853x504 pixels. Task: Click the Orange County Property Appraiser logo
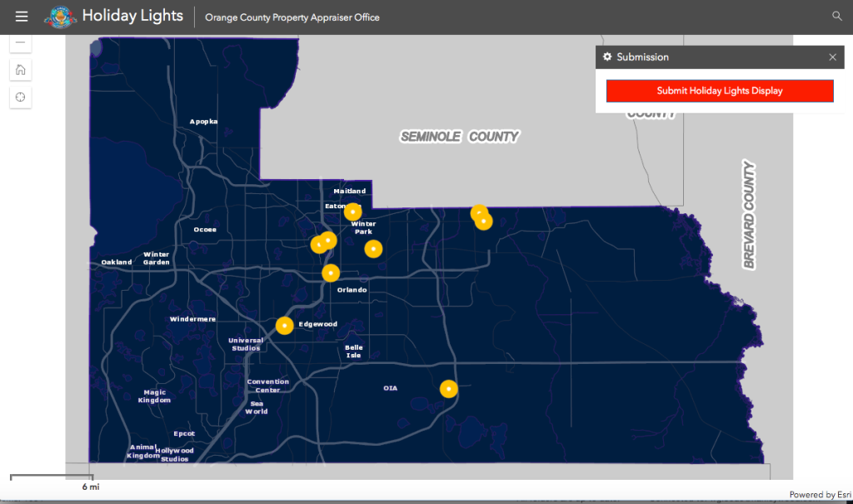tap(60, 17)
